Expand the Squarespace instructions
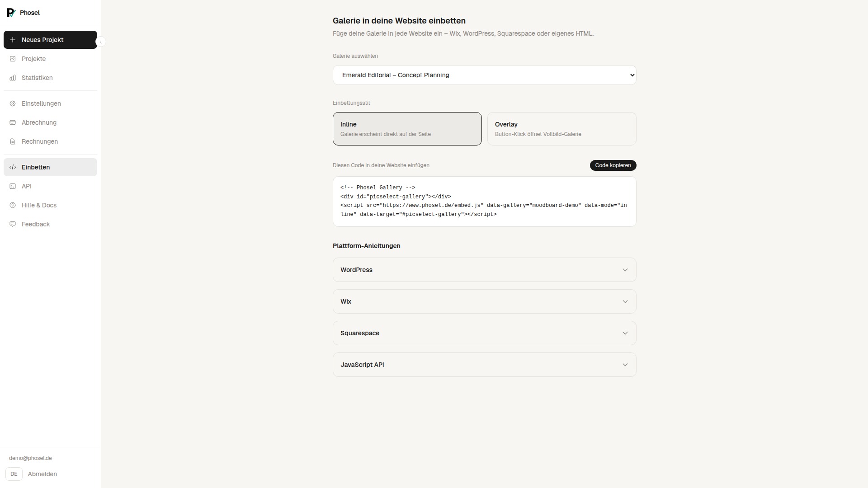The width and height of the screenshot is (868, 488). coord(484,333)
